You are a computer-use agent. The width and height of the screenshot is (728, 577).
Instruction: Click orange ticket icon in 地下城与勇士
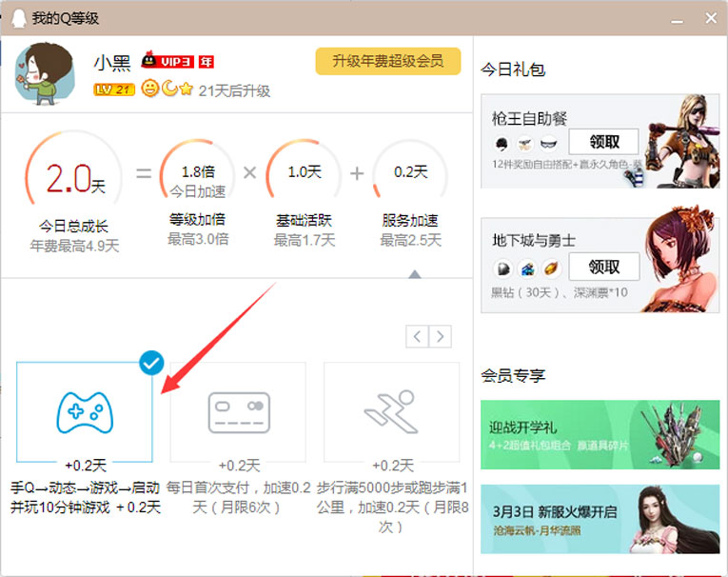pyautogui.click(x=551, y=269)
